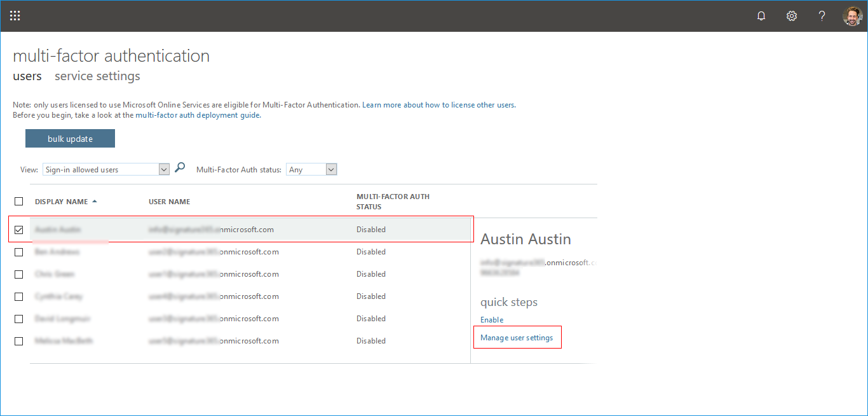Open the multi-factor auth deployment guide link
The width and height of the screenshot is (868, 416).
pyautogui.click(x=198, y=115)
